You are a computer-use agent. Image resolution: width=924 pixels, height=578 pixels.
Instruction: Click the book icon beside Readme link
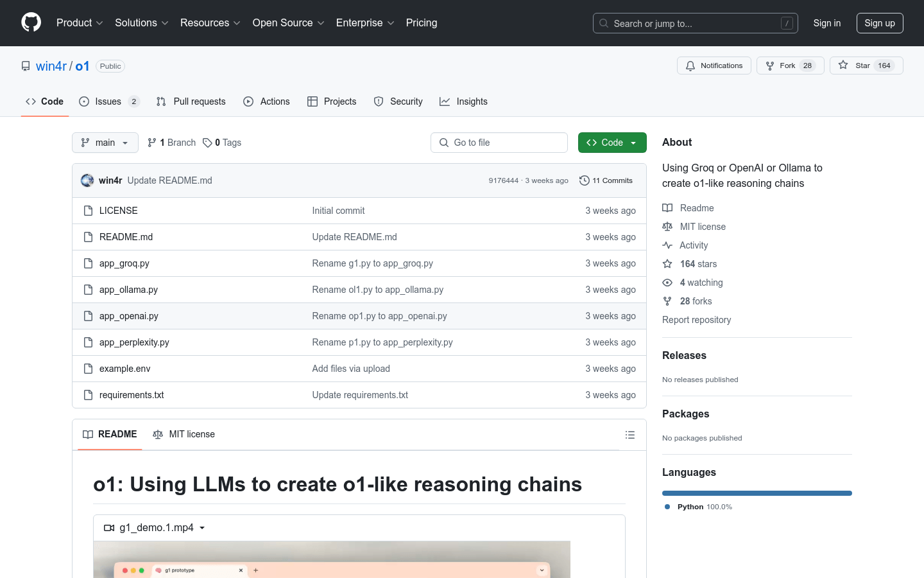tap(667, 208)
